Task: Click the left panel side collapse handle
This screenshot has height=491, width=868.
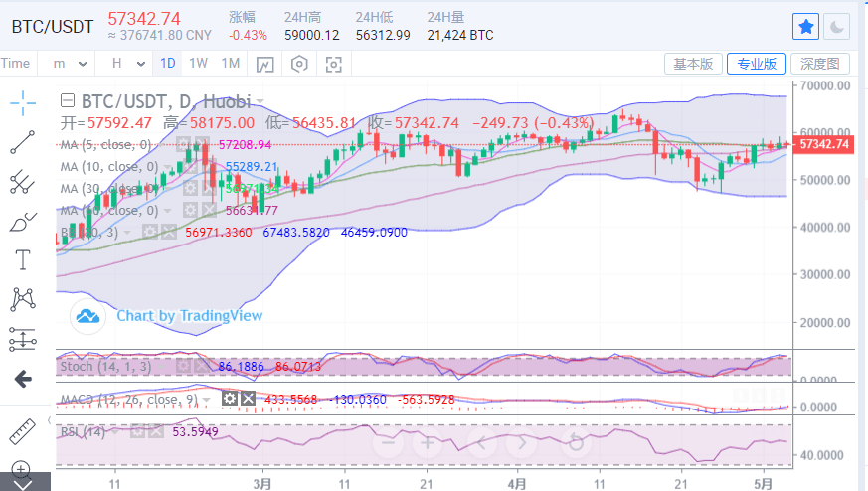Action: pyautogui.click(x=50, y=420)
